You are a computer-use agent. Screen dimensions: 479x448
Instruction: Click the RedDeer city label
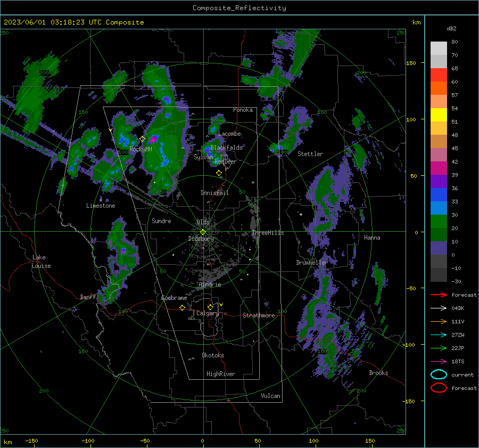pyautogui.click(x=226, y=161)
